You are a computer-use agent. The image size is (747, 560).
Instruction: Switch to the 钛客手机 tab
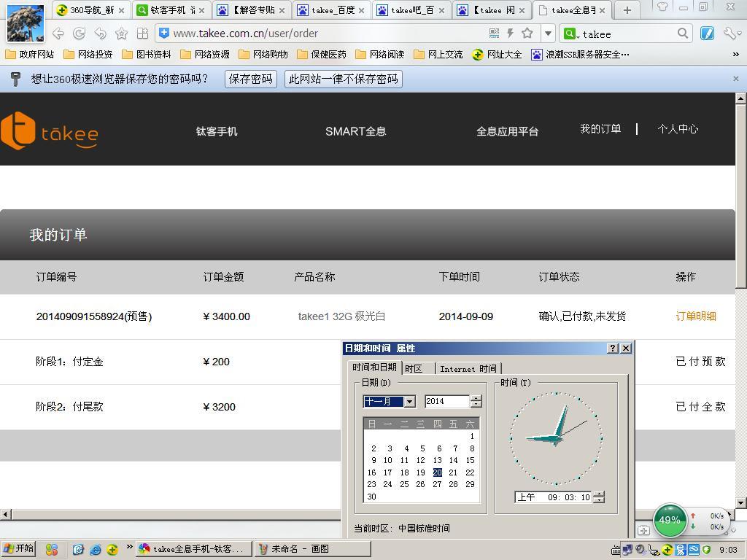pyautogui.click(x=171, y=10)
